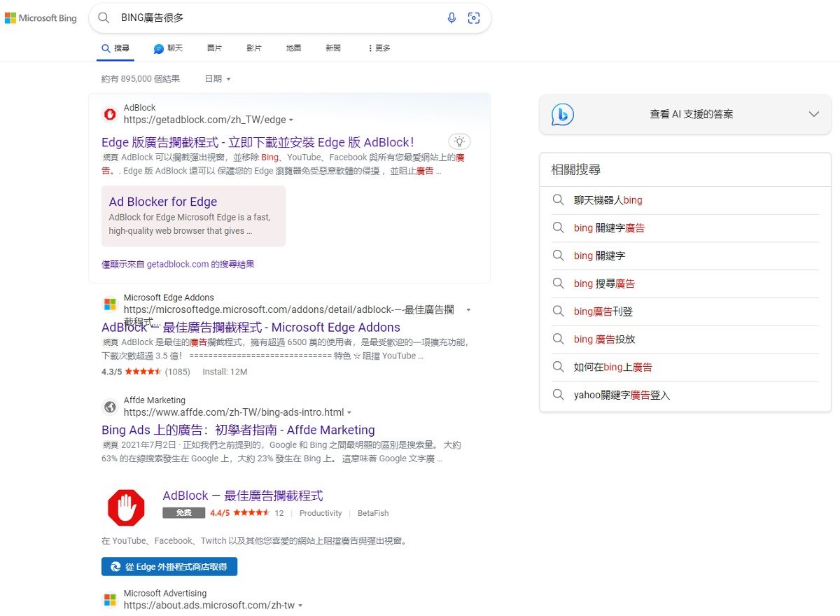Open Bing Ads 上的廣告 初學者指南 result
The height and width of the screenshot is (616, 840).
click(238, 430)
